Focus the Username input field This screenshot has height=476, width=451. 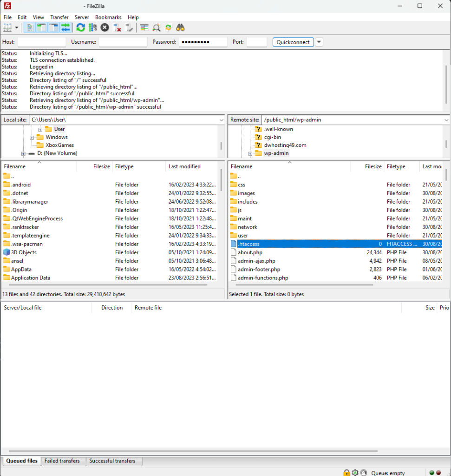tap(123, 42)
